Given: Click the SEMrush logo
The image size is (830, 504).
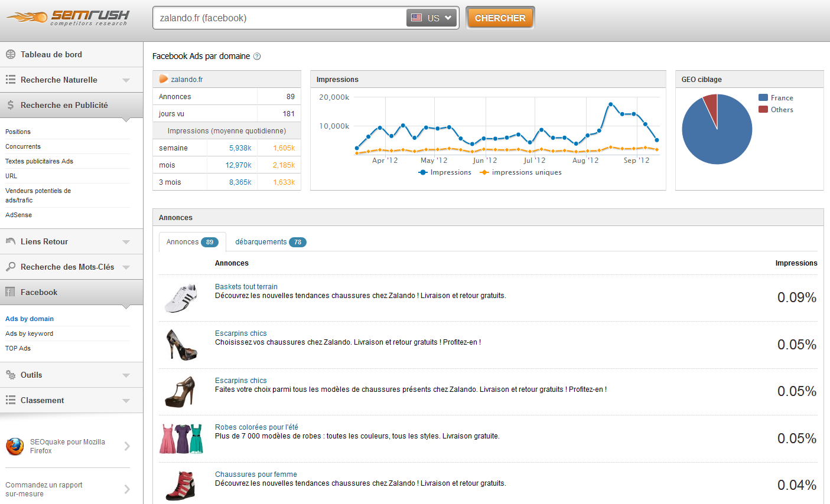Looking at the screenshot, I should 69,18.
